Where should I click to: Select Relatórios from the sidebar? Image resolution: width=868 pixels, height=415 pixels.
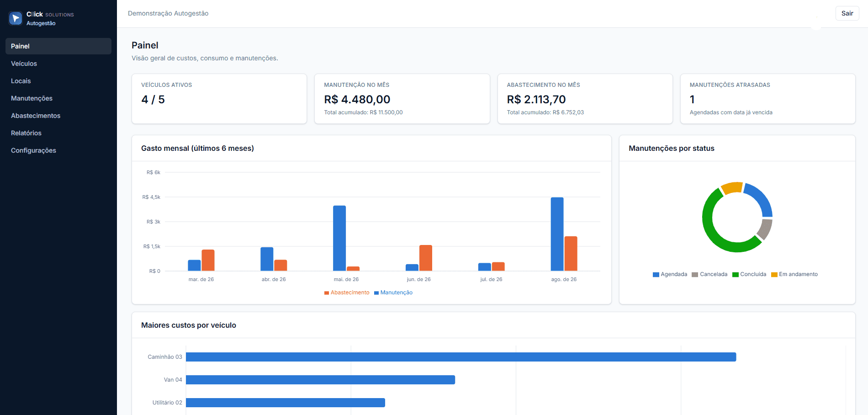[x=58, y=133]
